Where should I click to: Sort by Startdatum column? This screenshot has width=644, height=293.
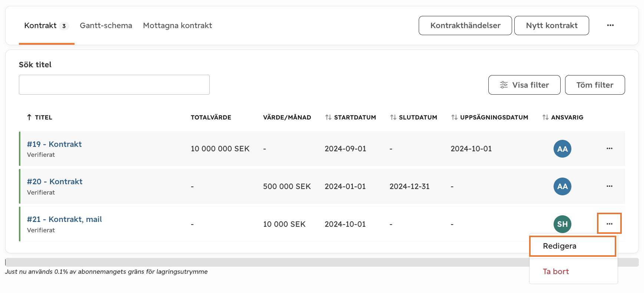[351, 117]
